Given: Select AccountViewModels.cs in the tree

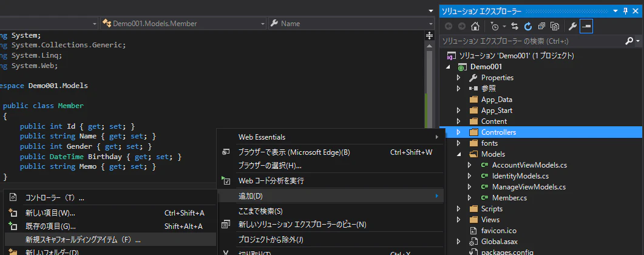Looking at the screenshot, I should [529, 165].
